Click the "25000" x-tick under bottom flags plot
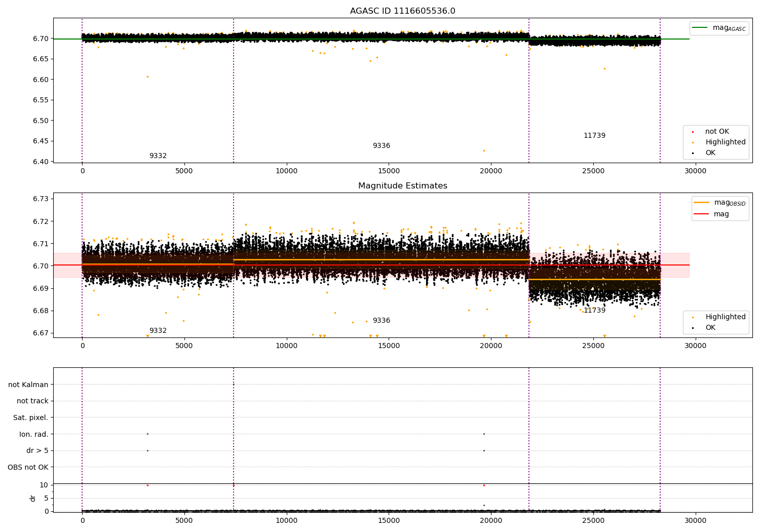 [593, 521]
